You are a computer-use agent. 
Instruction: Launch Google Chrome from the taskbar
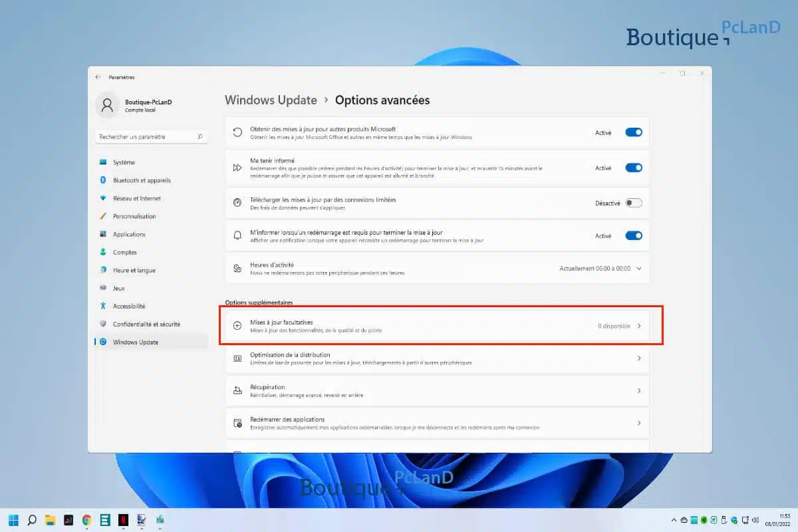coord(86,520)
